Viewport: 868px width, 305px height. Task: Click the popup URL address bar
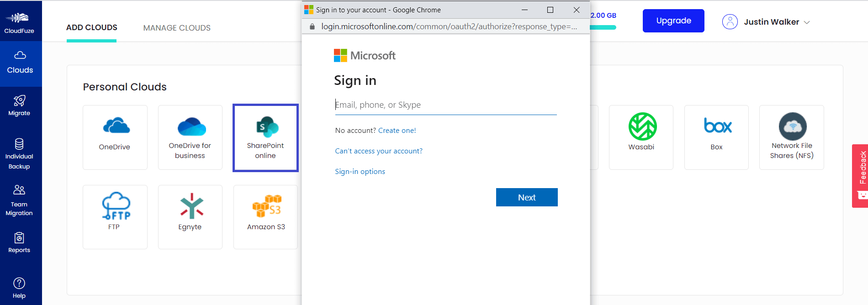[x=449, y=26]
